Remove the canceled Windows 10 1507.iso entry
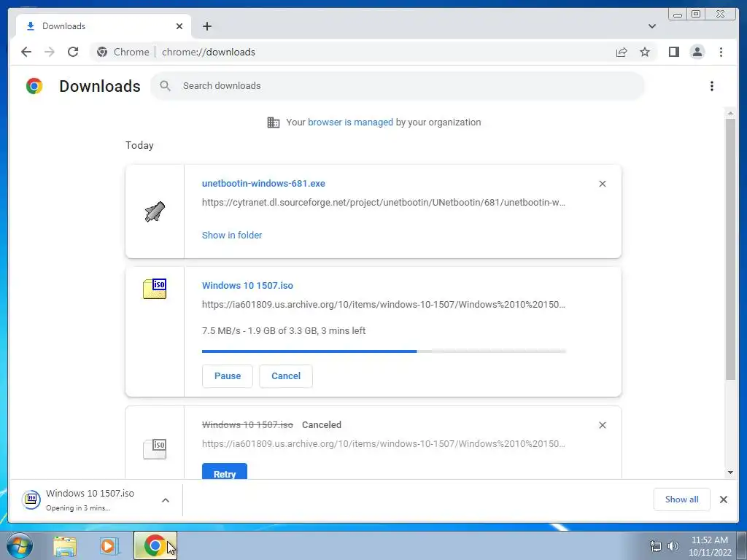Image resolution: width=747 pixels, height=560 pixels. [602, 425]
